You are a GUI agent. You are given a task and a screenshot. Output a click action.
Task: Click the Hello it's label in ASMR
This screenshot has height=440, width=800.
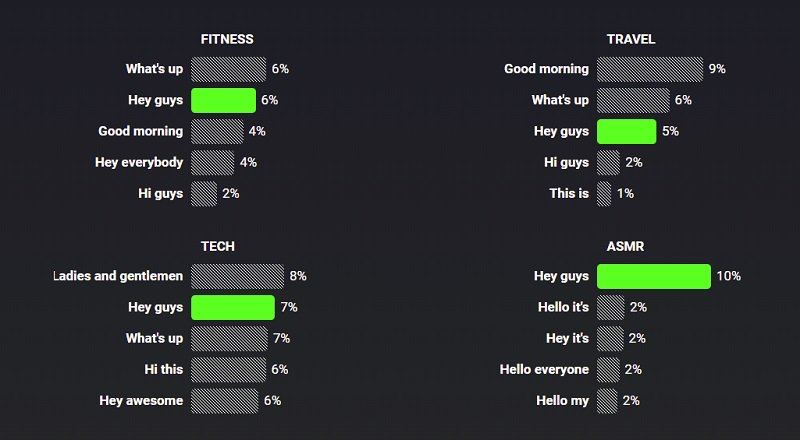563,307
